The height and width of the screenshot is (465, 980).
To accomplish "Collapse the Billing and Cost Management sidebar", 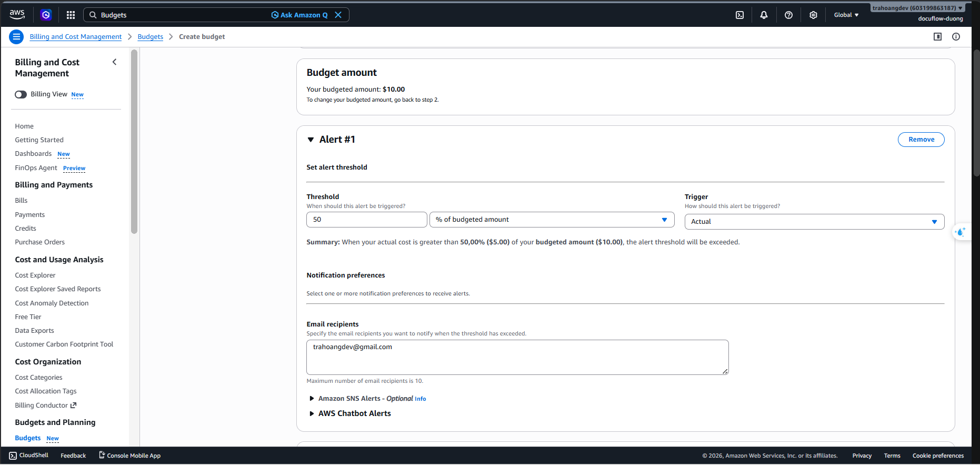I will pos(115,62).
